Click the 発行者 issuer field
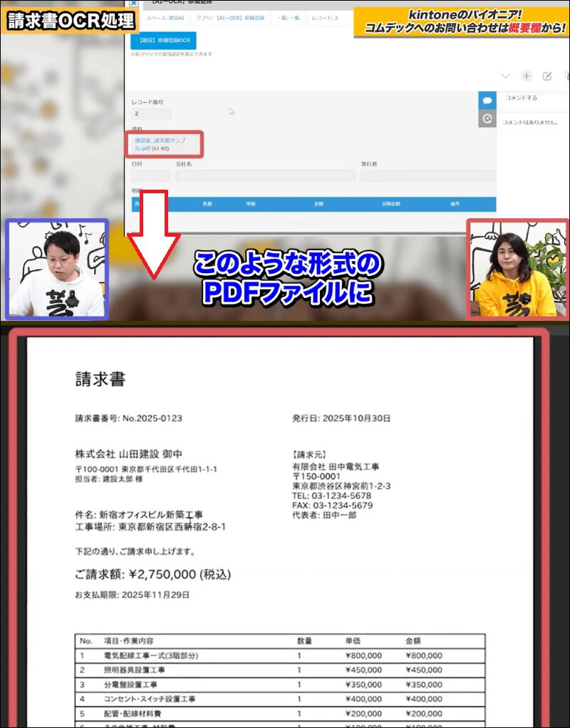The width and height of the screenshot is (570, 728). click(427, 175)
